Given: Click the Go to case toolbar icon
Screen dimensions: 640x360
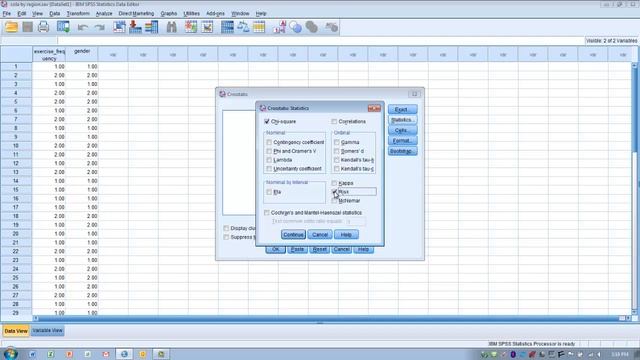Looking at the screenshot, I should [x=119, y=27].
